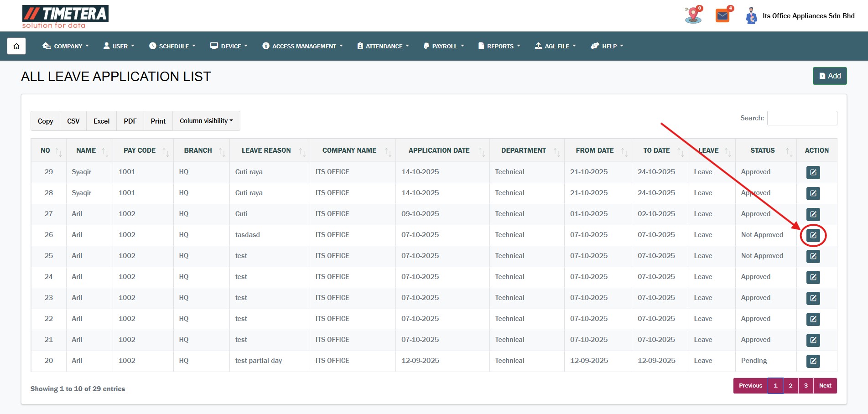Edit leave application number 29
The image size is (868, 414).
[813, 172]
